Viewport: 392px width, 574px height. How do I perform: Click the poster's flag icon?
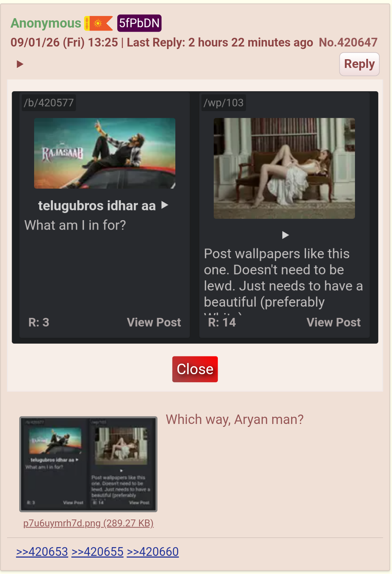[x=99, y=23]
